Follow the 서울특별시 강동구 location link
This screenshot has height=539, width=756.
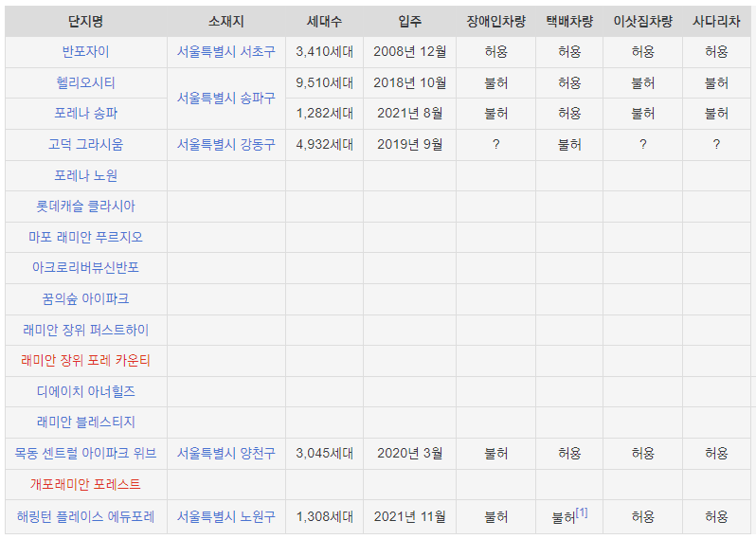226,144
